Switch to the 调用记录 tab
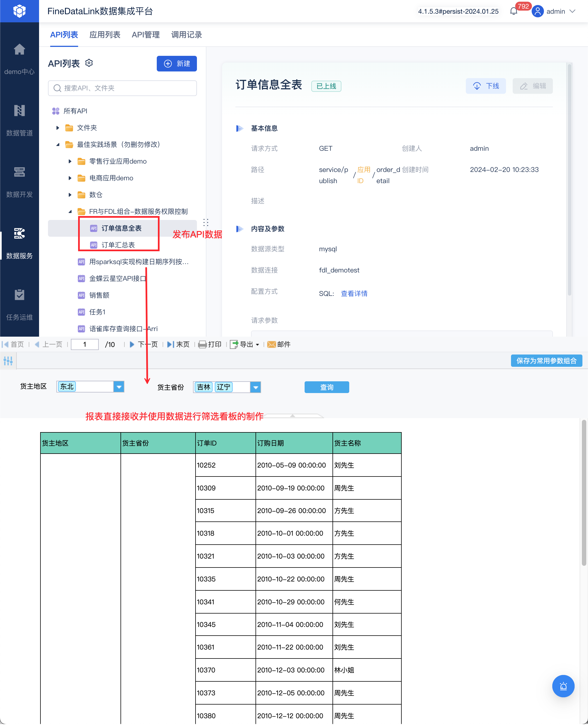 (186, 35)
